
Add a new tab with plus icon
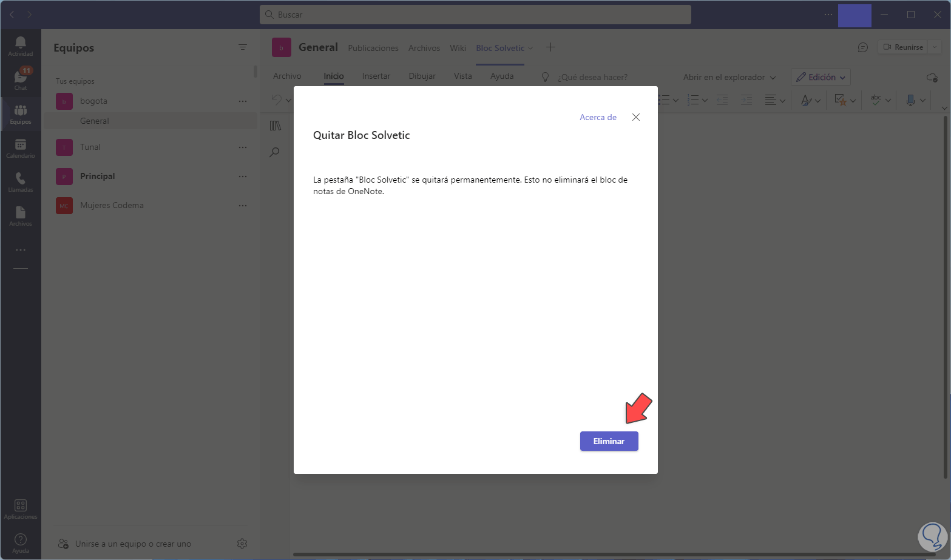coord(550,47)
